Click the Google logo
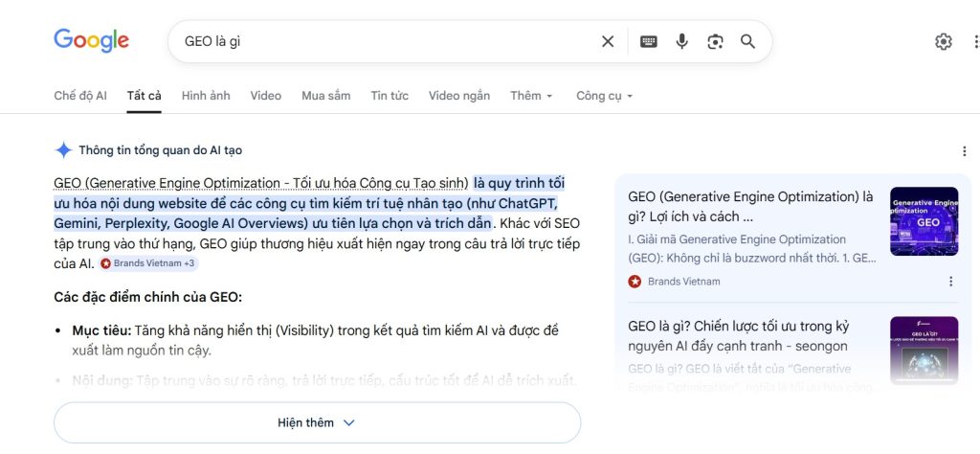The width and height of the screenshot is (980, 454). coord(91,41)
